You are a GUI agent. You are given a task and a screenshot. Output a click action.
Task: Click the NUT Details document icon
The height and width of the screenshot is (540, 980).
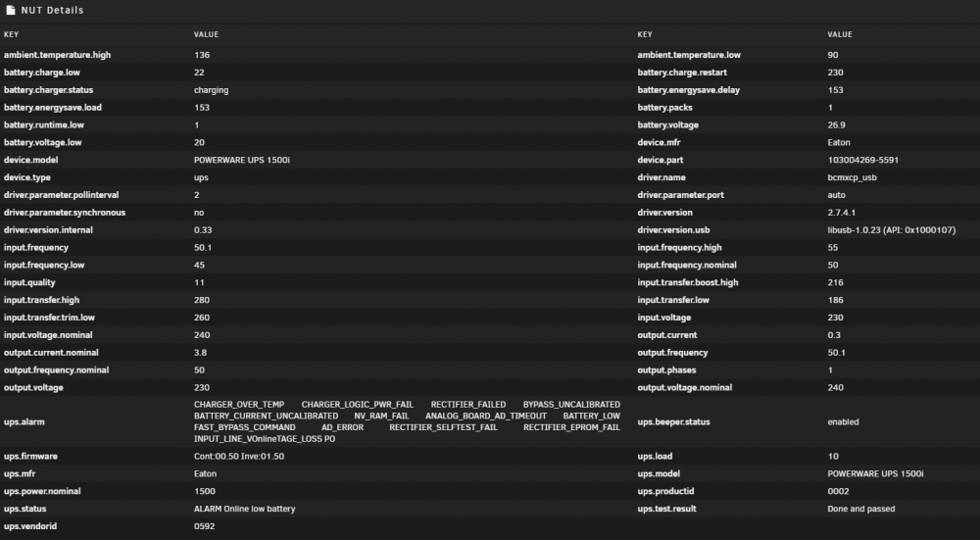pos(10,10)
